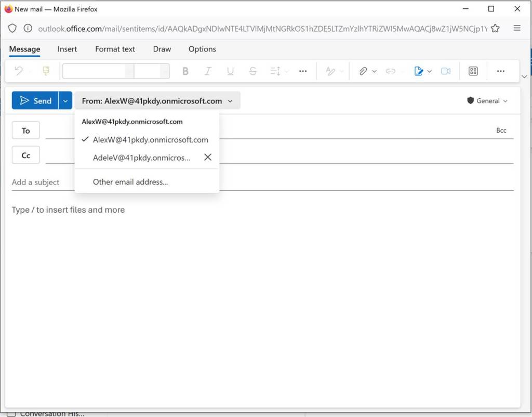Click the video meeting camera icon
This screenshot has width=532, height=417.
[x=445, y=71]
